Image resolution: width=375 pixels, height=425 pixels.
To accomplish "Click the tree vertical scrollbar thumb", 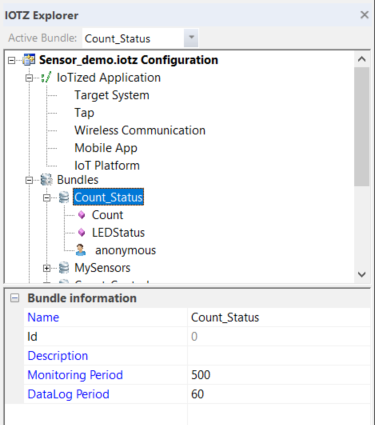I will coord(362,126).
